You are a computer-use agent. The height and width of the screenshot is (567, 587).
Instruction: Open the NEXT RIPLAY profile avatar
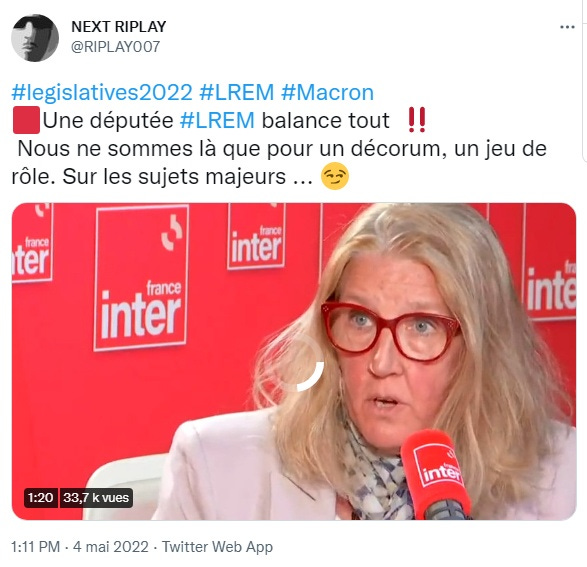[x=35, y=38]
